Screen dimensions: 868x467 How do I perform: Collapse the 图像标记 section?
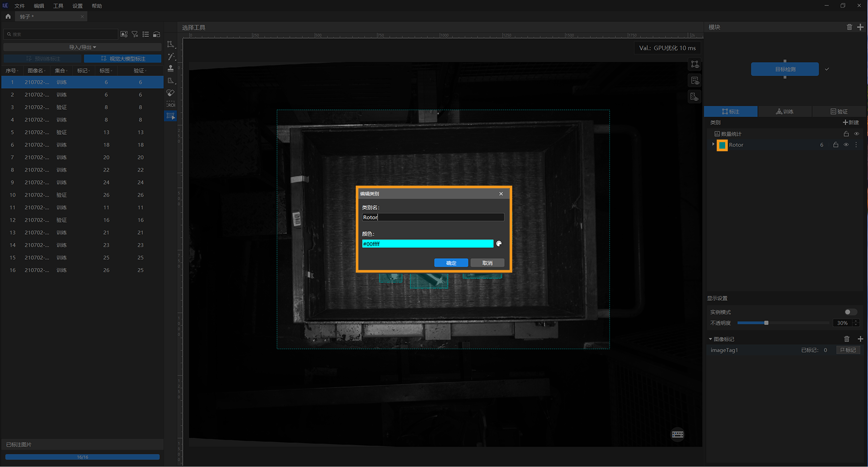tap(710, 339)
